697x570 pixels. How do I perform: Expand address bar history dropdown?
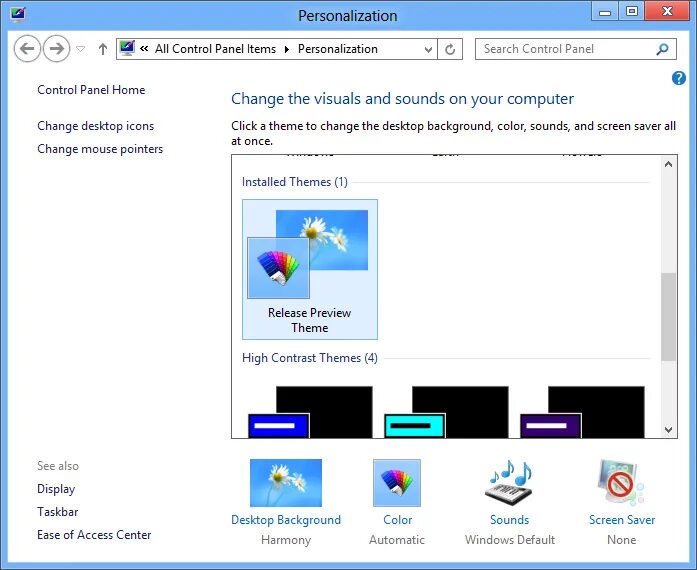pyautogui.click(x=428, y=49)
